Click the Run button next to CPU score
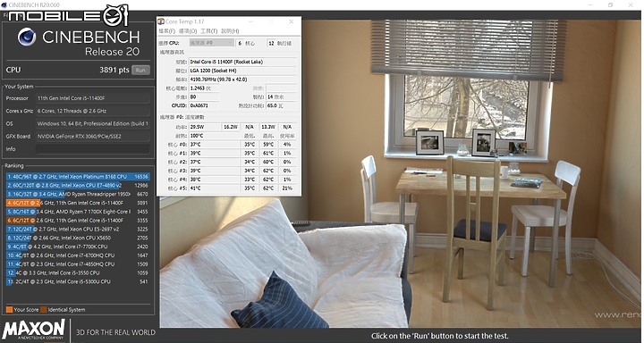This screenshot has height=343, width=644. pyautogui.click(x=140, y=70)
